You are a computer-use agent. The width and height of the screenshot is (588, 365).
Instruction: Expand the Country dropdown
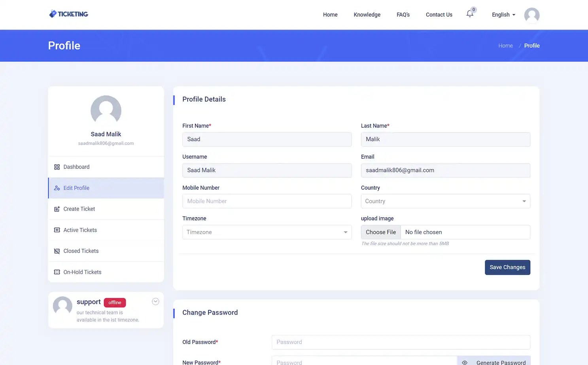(x=445, y=201)
